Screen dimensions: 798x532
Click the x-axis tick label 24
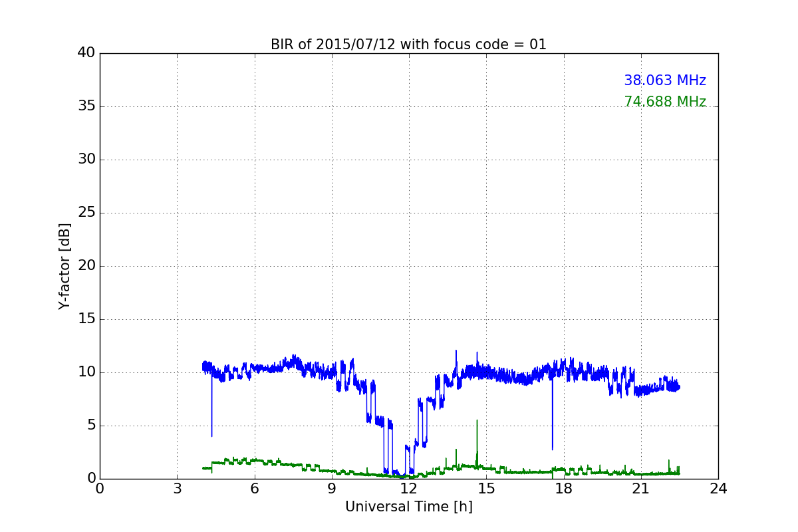tap(718, 489)
